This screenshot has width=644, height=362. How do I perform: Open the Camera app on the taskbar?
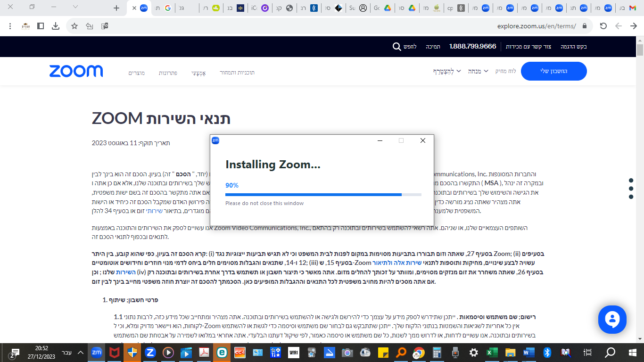[347, 353]
